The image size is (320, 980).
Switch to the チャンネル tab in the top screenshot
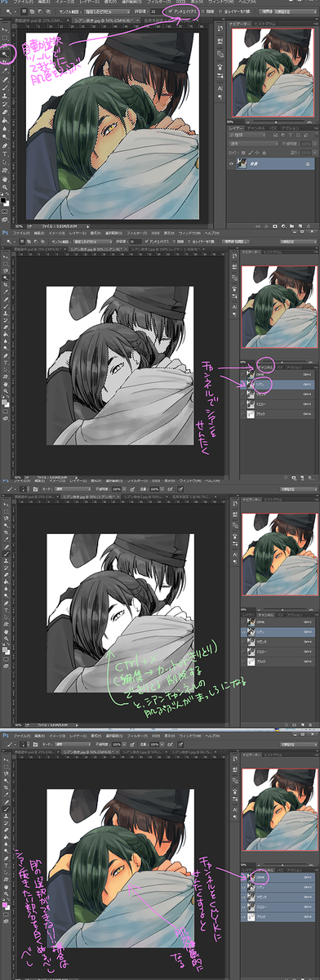click(x=256, y=128)
